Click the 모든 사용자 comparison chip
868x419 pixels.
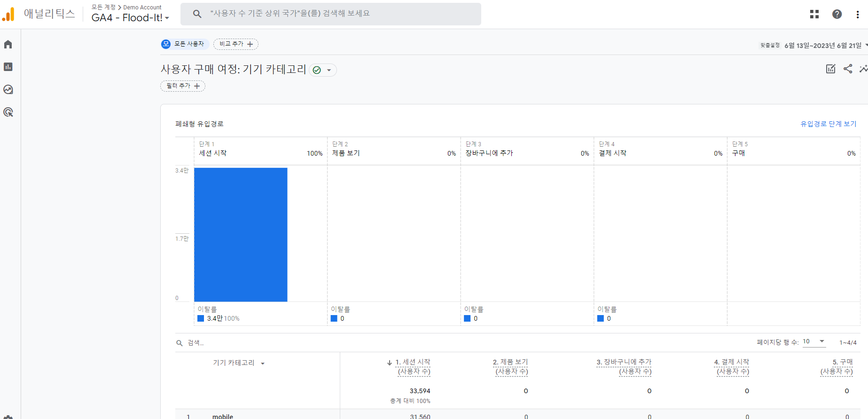(x=185, y=44)
